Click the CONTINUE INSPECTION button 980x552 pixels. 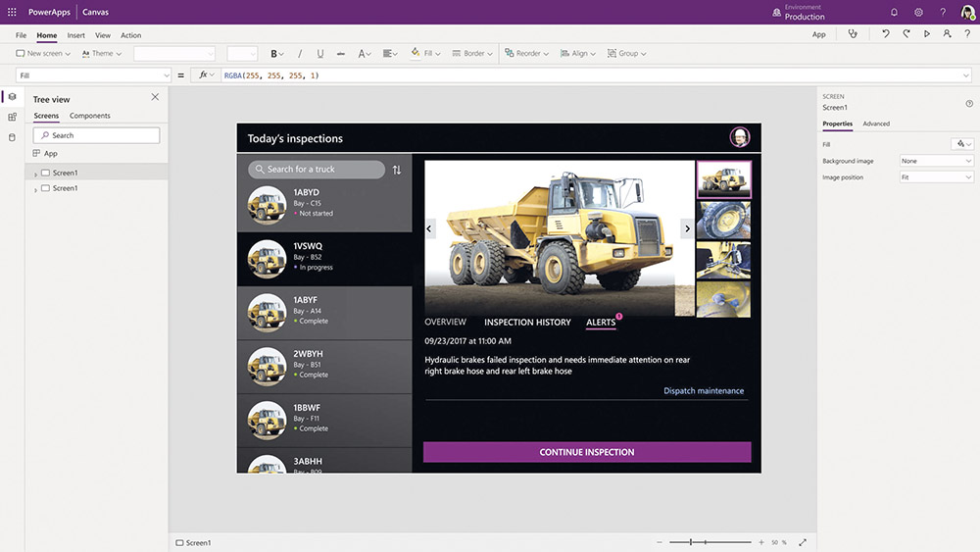click(587, 452)
